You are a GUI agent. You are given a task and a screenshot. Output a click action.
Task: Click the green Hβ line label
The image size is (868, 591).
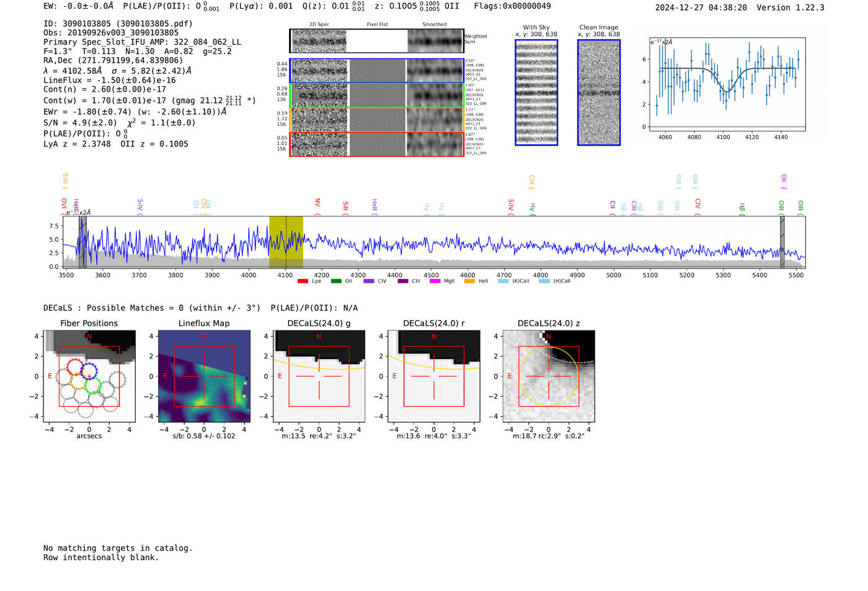tap(742, 208)
